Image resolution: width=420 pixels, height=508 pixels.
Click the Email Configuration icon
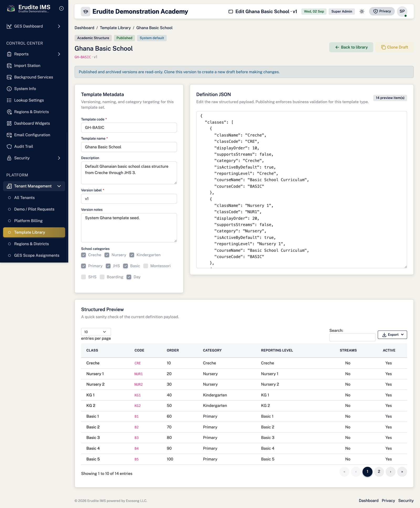coord(9,135)
